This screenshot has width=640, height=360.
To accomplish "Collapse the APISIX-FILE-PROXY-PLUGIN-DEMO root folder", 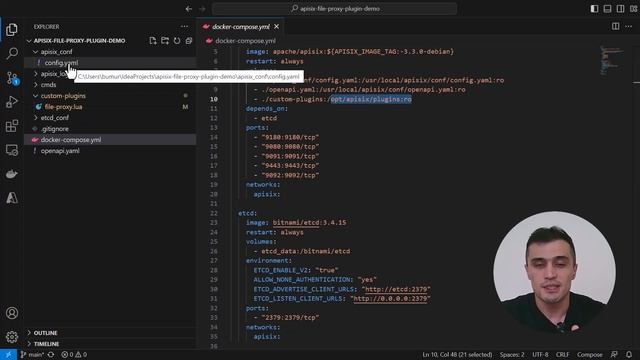I will [x=79, y=41].
